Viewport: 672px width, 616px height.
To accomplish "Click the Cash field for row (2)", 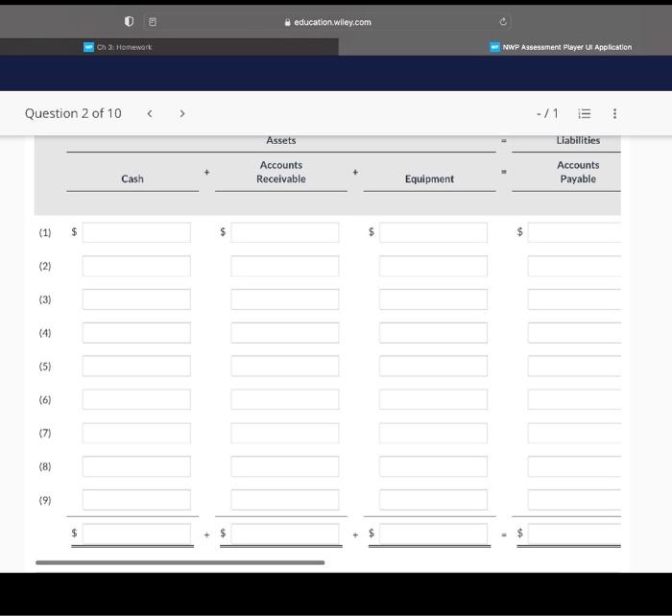I will point(136,266).
